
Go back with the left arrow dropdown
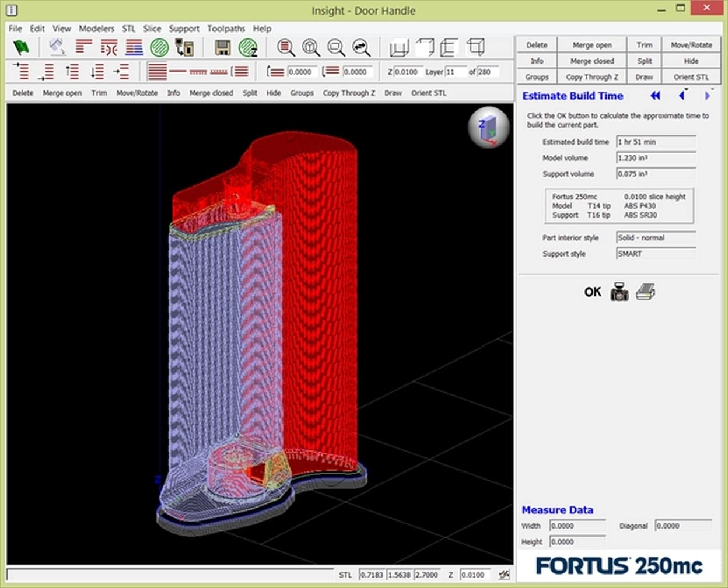pyautogui.click(x=681, y=96)
